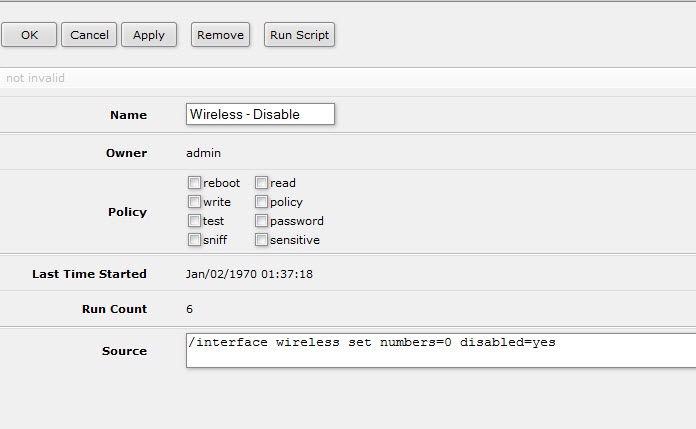Image resolution: width=696 pixels, height=429 pixels.
Task: Enable the test policy checkbox
Action: 194,221
